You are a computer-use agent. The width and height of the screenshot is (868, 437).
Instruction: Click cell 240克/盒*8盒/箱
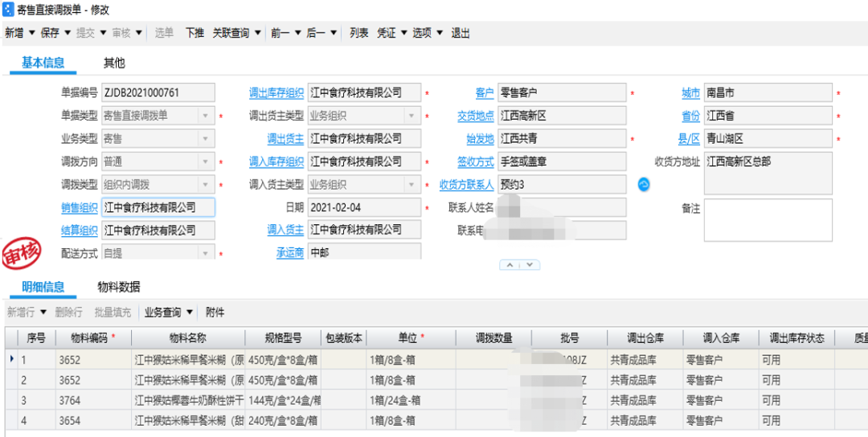pos(283,421)
